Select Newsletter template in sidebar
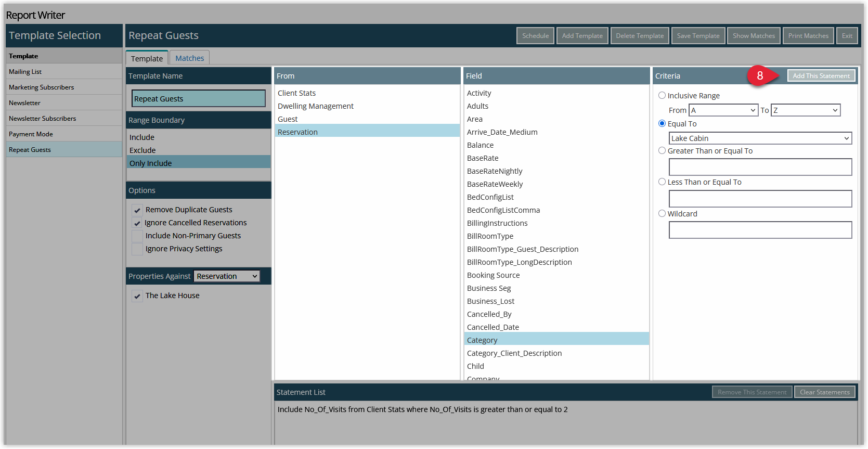The width and height of the screenshot is (868, 449). tap(64, 102)
